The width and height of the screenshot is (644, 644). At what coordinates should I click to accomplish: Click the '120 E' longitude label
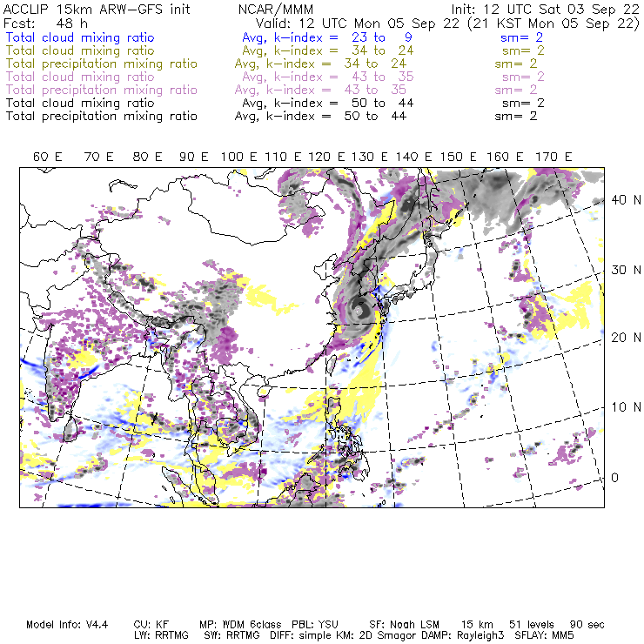[326, 157]
